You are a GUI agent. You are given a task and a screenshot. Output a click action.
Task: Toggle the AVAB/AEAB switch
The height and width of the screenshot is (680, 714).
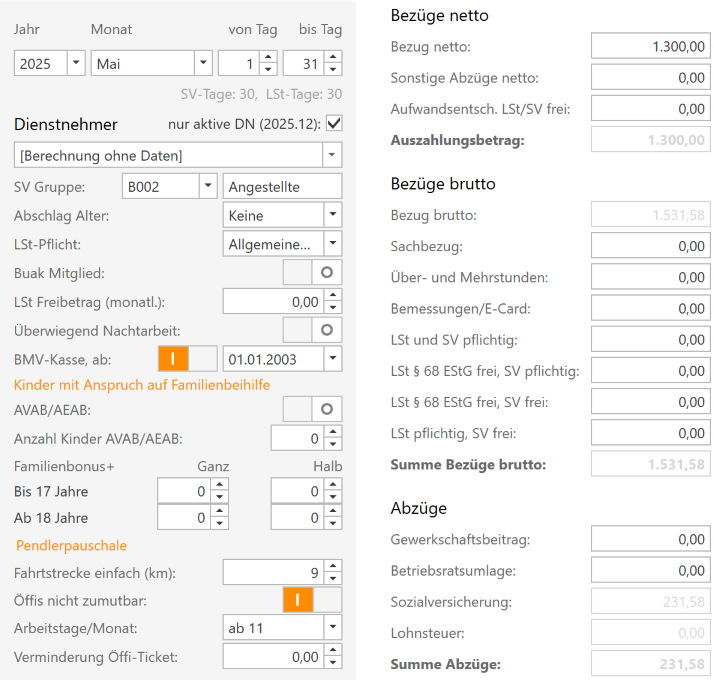(312, 408)
